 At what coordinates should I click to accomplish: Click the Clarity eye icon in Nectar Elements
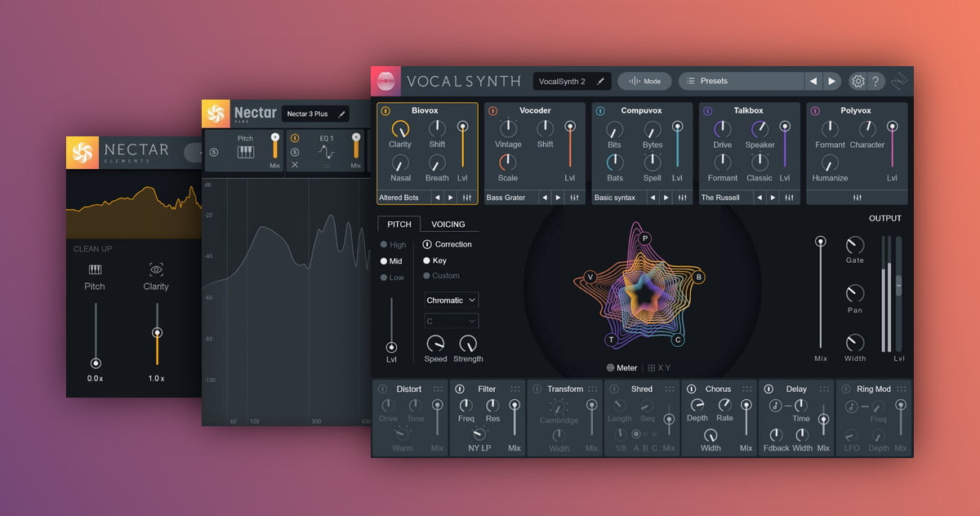tap(156, 269)
